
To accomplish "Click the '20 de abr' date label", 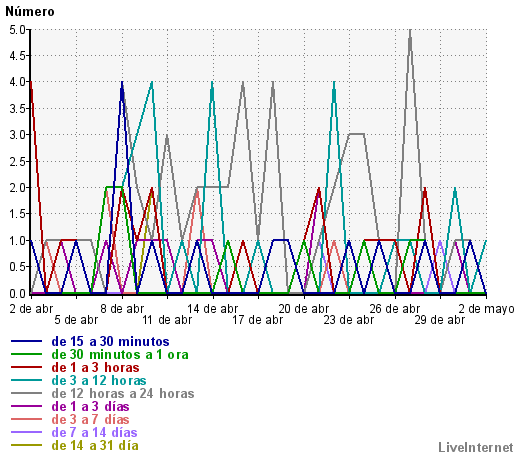I will [304, 309].
